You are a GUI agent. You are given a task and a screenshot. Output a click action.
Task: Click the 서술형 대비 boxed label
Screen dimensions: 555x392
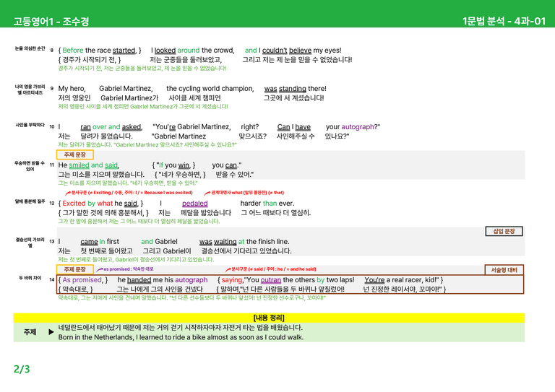[504, 270]
